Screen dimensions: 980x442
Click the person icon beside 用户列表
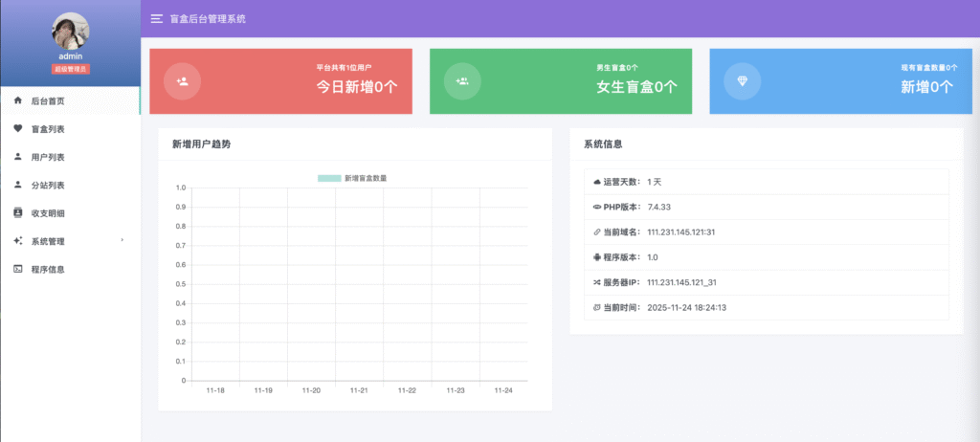click(x=17, y=157)
